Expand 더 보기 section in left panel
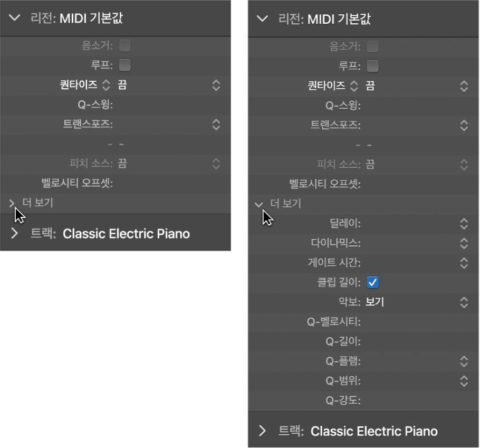 point(12,203)
